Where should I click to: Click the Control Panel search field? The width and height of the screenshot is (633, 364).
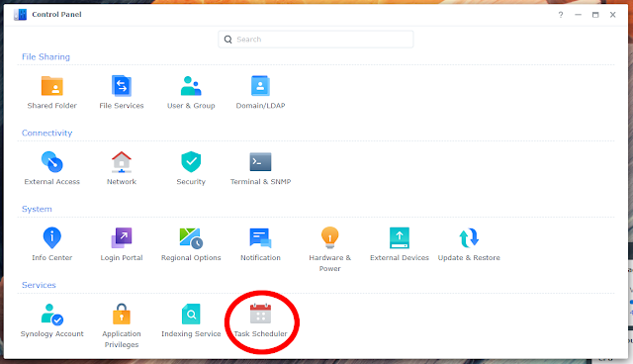click(316, 40)
